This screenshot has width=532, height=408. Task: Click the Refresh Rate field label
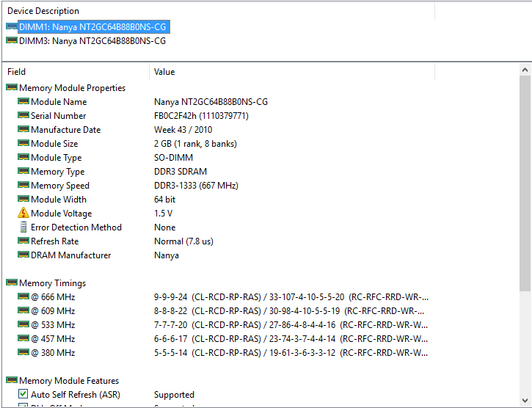coord(54,241)
